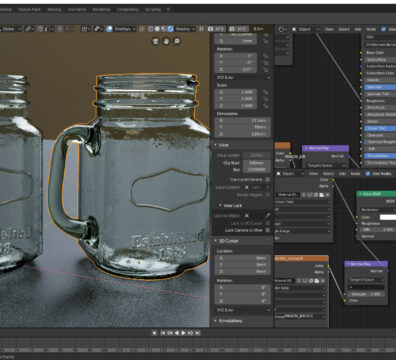This screenshot has width=396, height=360.
Task: Open the upper node editor Add menu
Action: (x=358, y=29)
